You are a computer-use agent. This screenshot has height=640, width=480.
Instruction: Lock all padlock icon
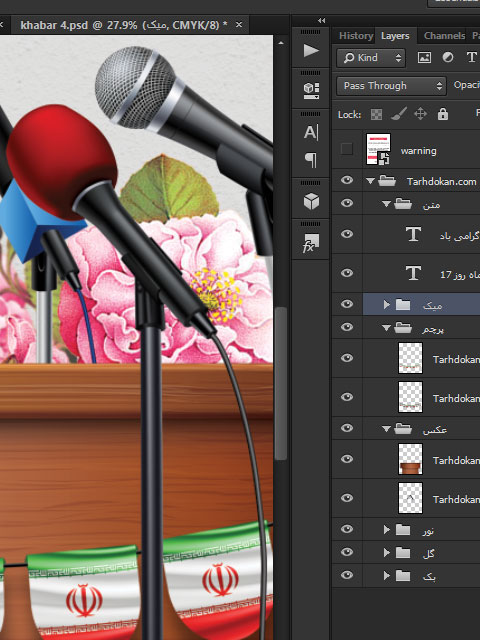tap(442, 114)
